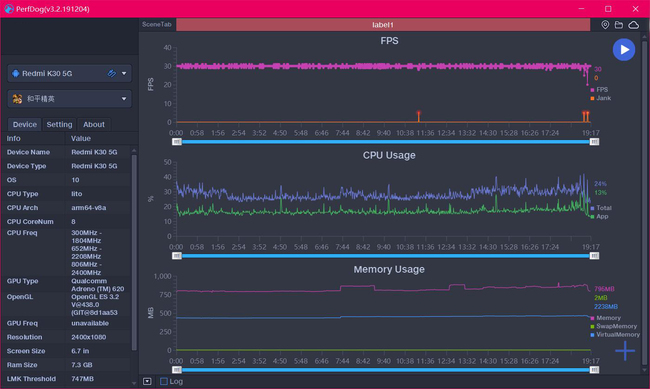
Task: Select the Ram Size value 7.3 GB
Action: [x=82, y=365]
